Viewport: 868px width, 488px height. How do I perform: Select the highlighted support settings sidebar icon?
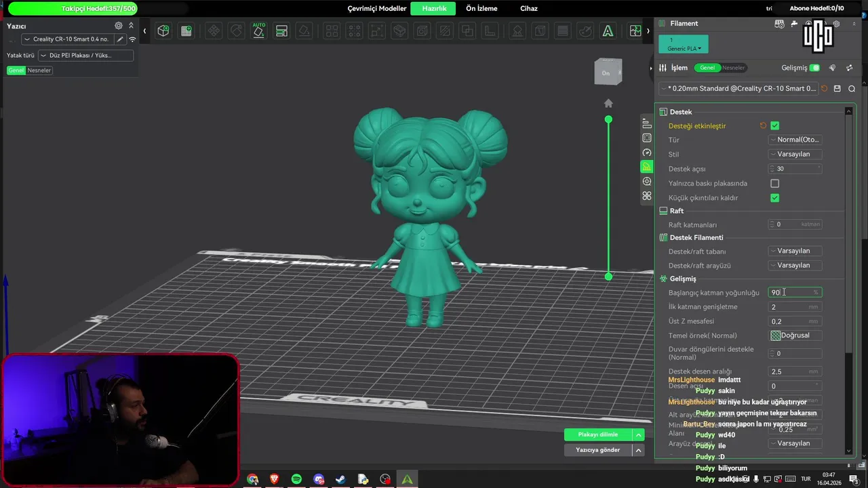coord(647,167)
